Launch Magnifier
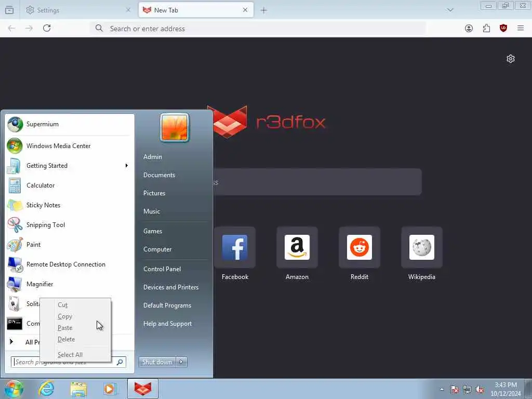 [x=69, y=284]
